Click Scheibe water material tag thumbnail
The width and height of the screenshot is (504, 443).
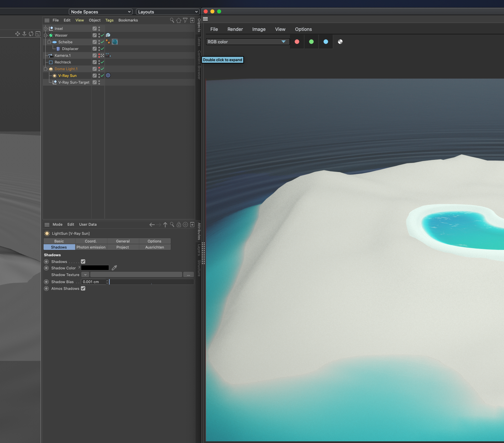coord(115,42)
